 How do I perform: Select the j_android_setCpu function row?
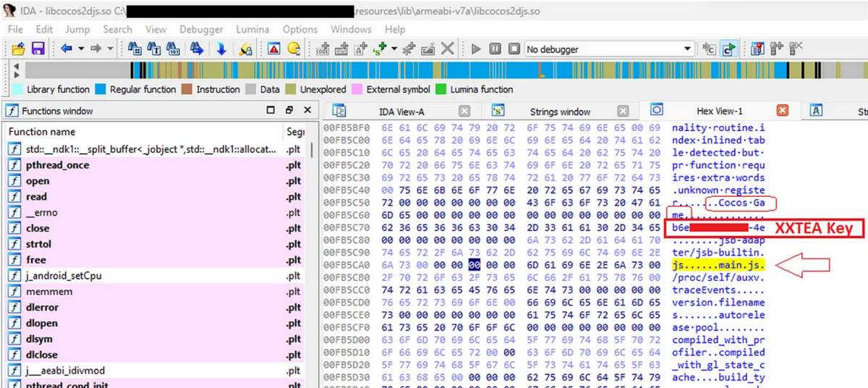[156, 276]
